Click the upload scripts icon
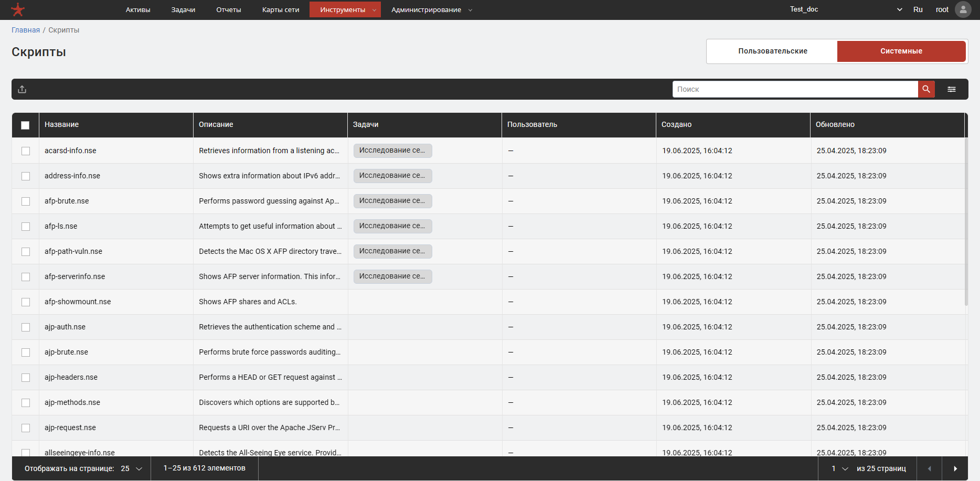980x481 pixels. coord(22,89)
